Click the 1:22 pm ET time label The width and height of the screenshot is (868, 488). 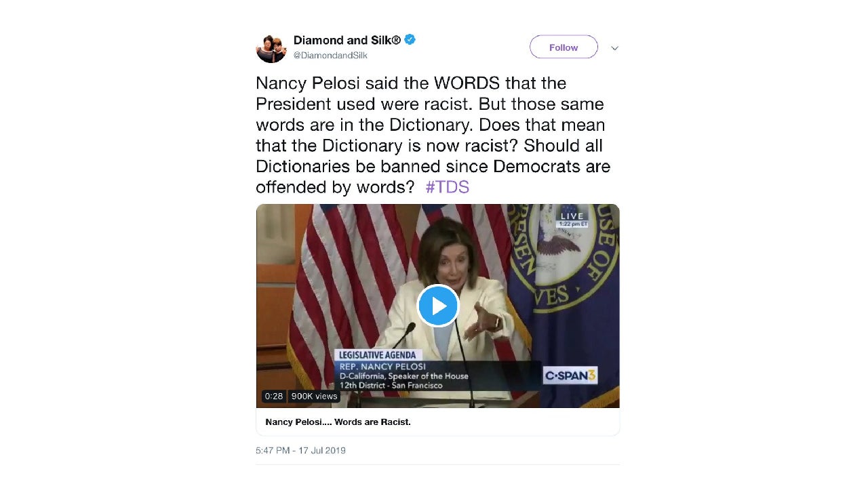point(572,224)
